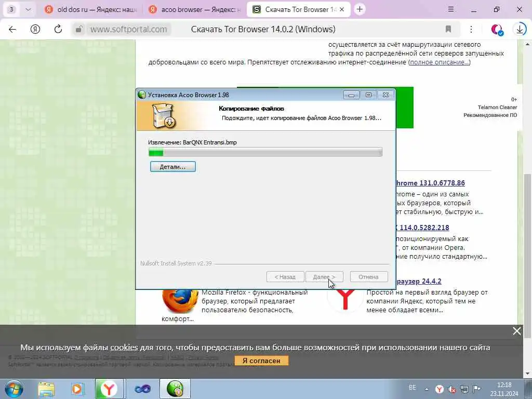Image resolution: width=532 pixels, height=399 pixels.
Task: Expand the tab list chevron
Action: tap(28, 9)
